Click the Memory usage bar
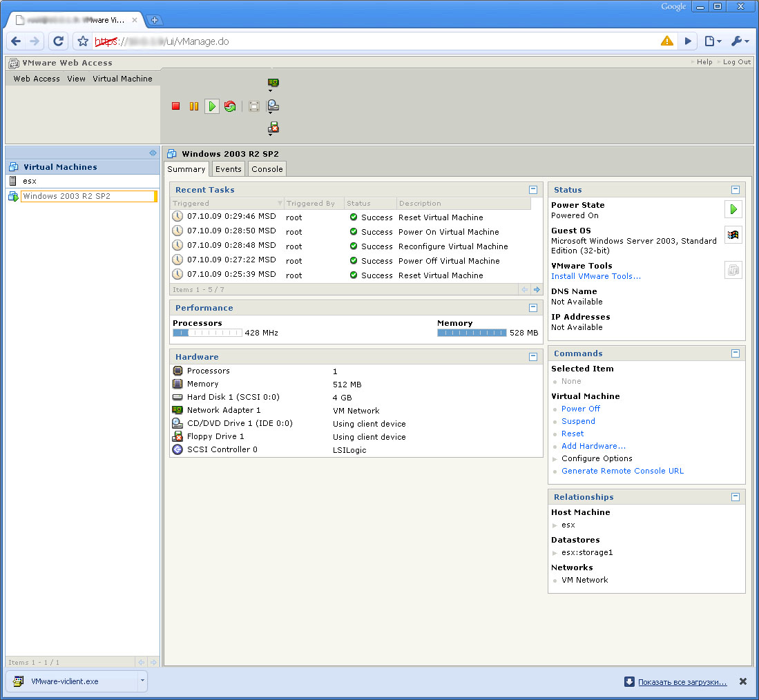The image size is (759, 700). (472, 333)
